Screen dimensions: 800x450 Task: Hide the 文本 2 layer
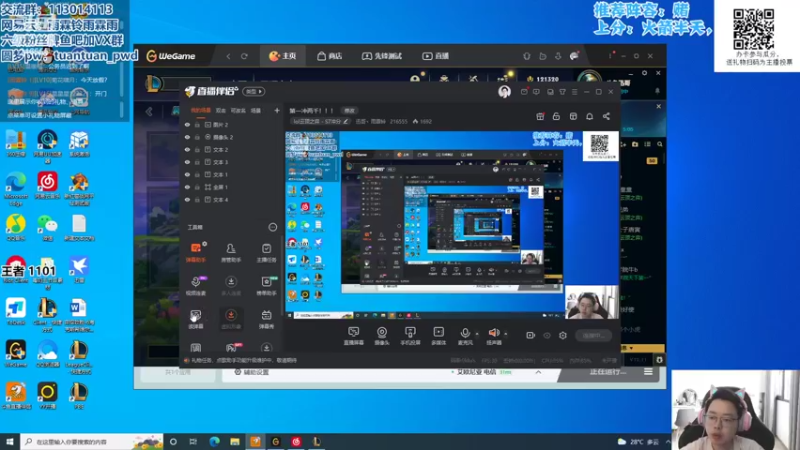click(x=187, y=149)
